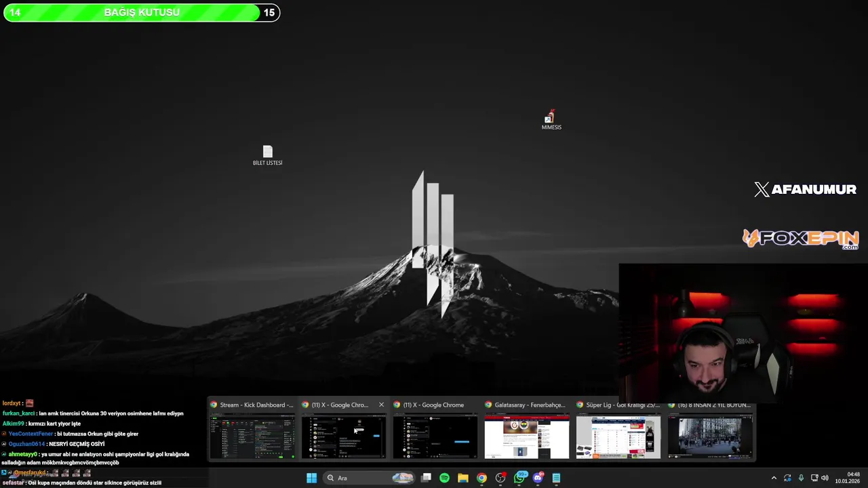Open the Windows Start menu

click(x=311, y=478)
